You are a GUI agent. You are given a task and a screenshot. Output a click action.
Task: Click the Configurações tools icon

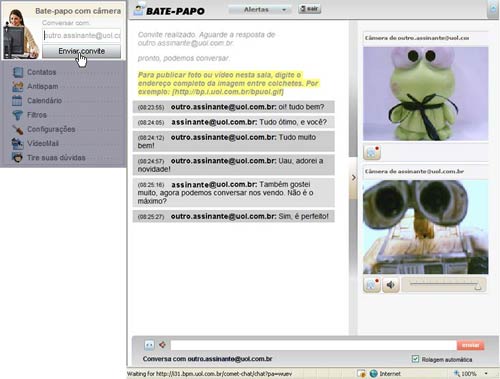coord(17,129)
